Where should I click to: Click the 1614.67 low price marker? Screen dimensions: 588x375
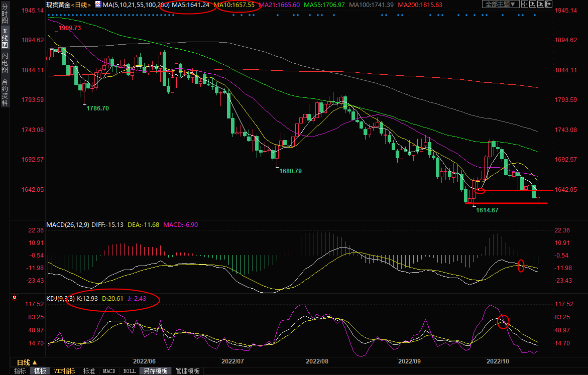pyautogui.click(x=487, y=210)
